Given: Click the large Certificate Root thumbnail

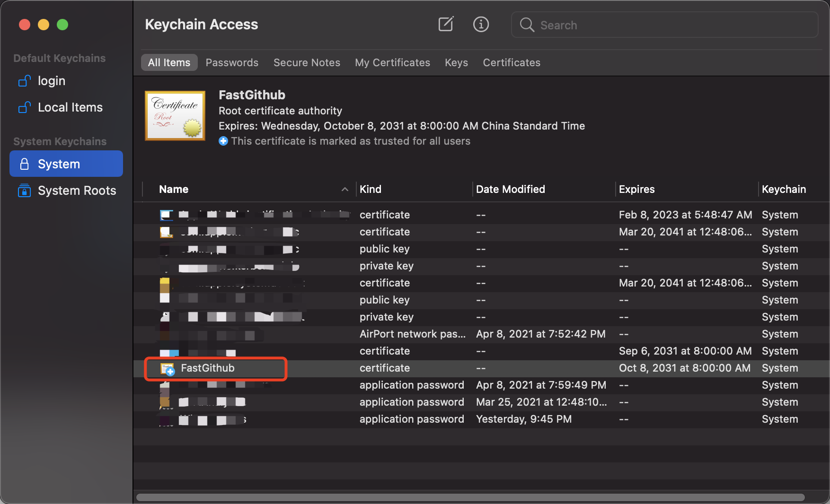Looking at the screenshot, I should pos(175,116).
